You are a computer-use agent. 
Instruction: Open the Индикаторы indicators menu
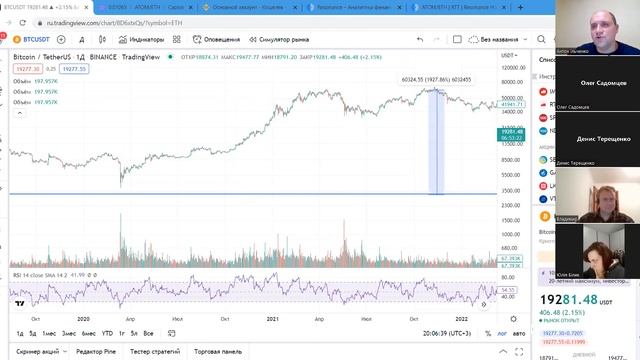tap(141, 40)
